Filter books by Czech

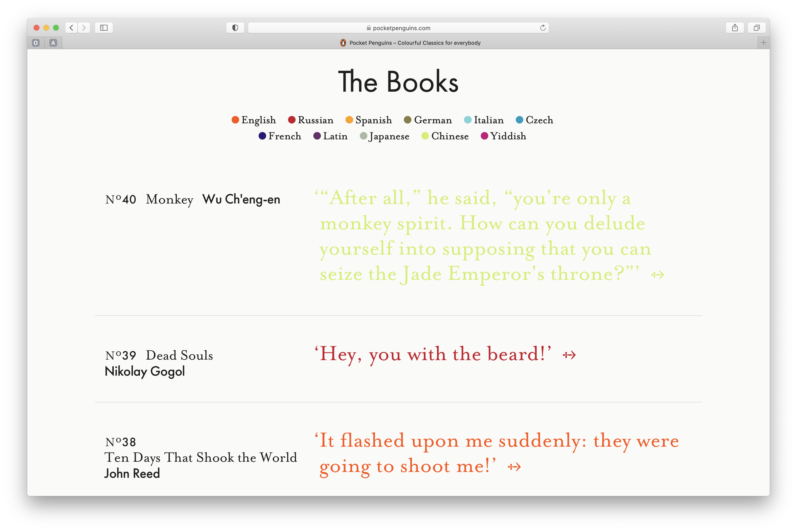tap(534, 120)
